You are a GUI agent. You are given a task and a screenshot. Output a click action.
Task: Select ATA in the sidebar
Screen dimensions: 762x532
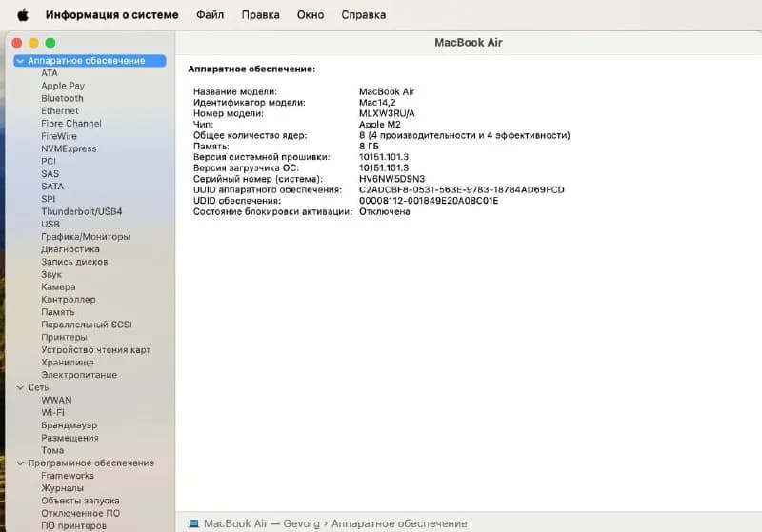pos(50,73)
